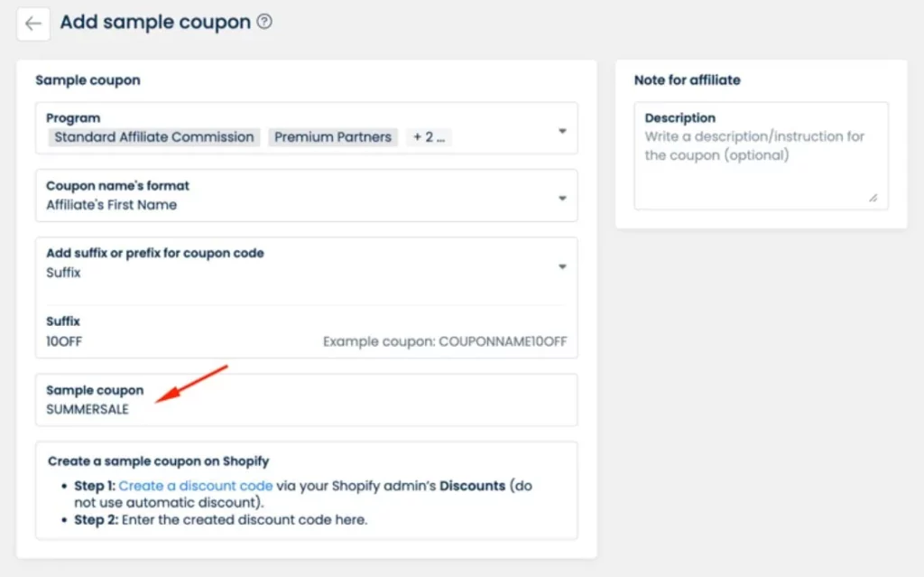Select the Premium Partners program tag
Viewport: 924px width, 577px height.
click(x=333, y=137)
